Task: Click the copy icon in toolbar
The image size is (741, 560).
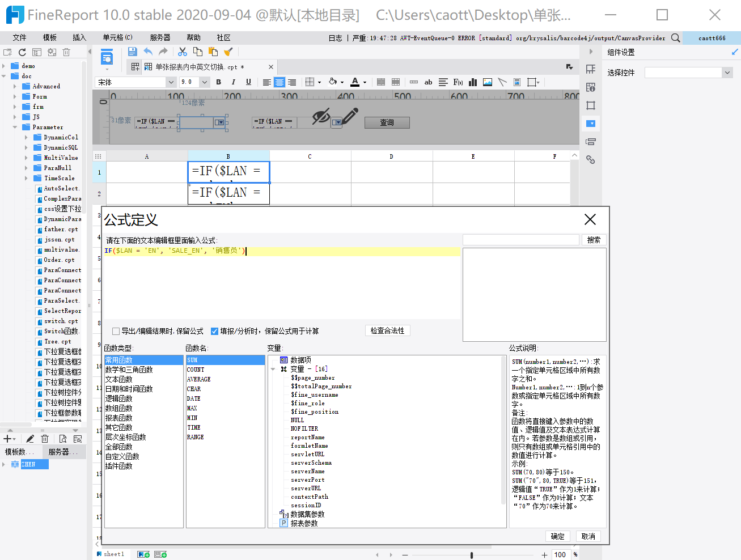Action: pos(198,52)
